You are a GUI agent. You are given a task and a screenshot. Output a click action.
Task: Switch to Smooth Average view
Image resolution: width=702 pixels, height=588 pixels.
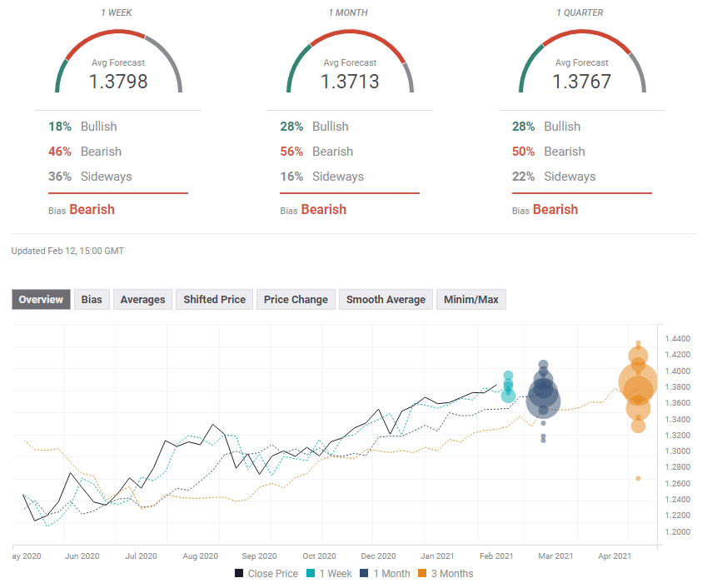(x=386, y=300)
